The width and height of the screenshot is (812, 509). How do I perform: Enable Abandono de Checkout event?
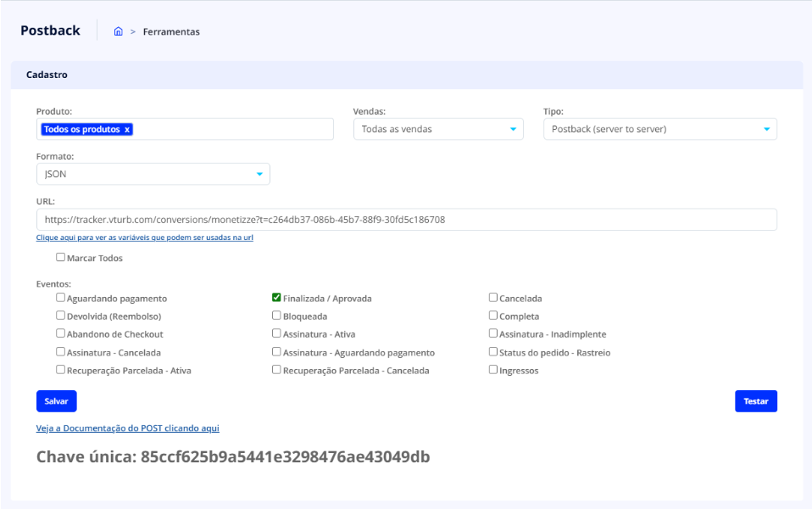[x=60, y=333]
